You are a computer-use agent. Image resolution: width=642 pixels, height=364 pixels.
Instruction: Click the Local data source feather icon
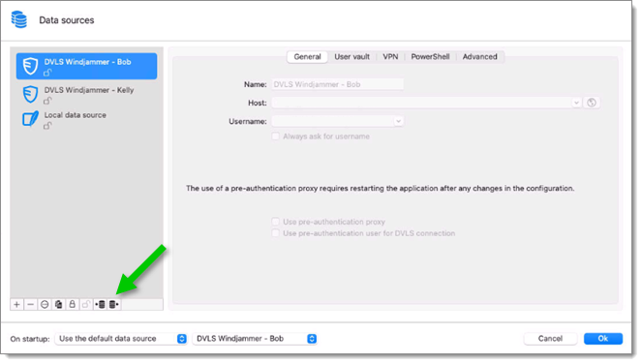click(30, 119)
